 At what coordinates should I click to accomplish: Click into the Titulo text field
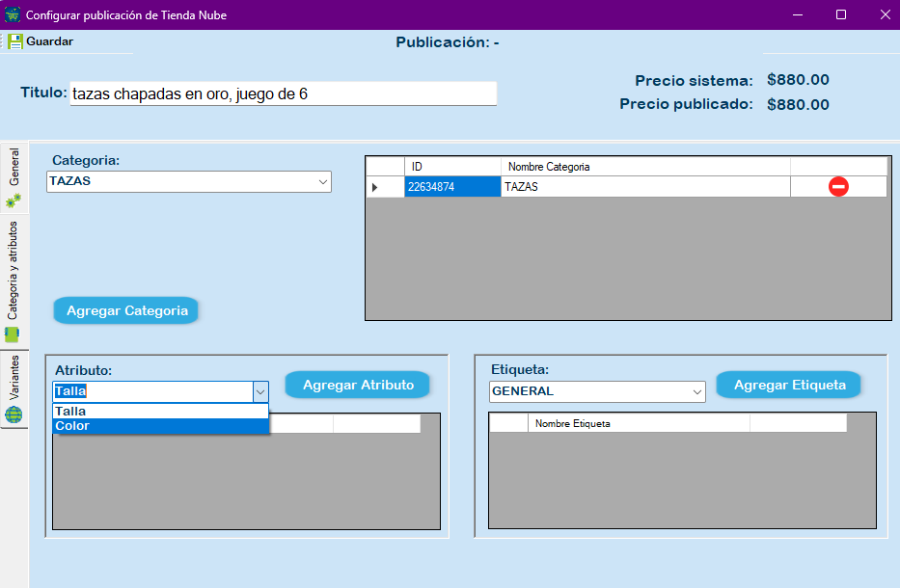click(x=283, y=94)
